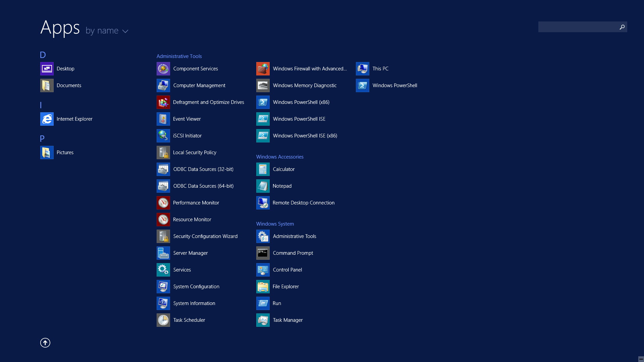Open Performance Monitor app icon

pos(163,203)
